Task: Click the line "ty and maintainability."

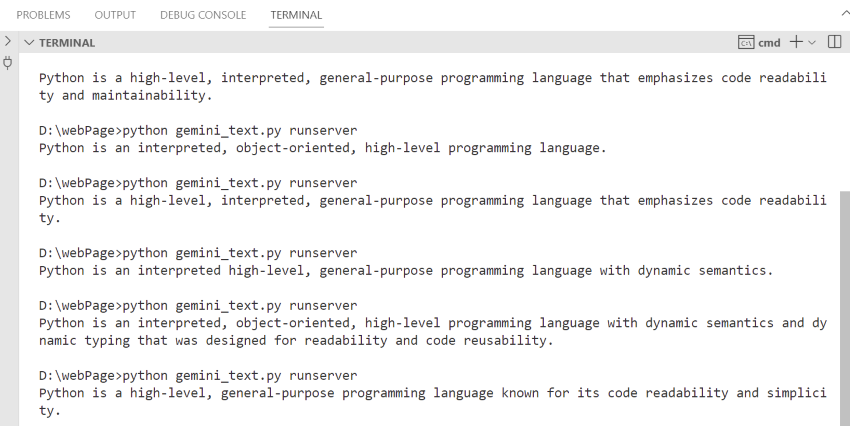Action: tap(124, 96)
